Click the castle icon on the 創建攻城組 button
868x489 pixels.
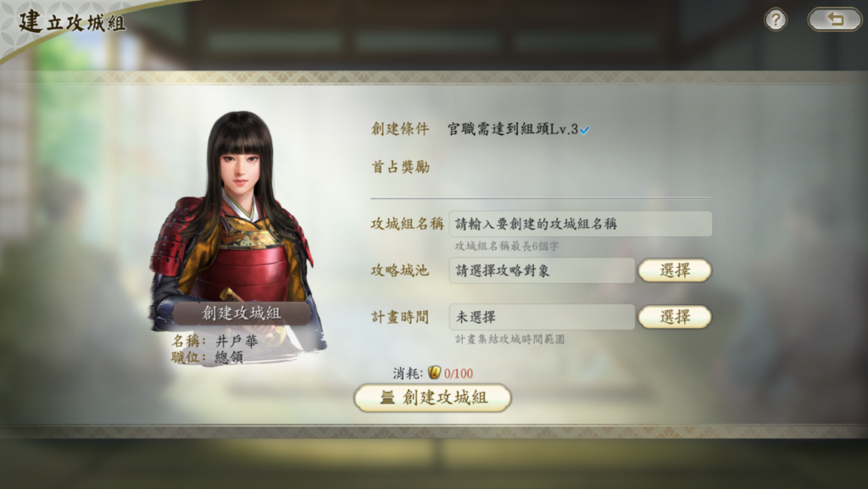point(387,397)
